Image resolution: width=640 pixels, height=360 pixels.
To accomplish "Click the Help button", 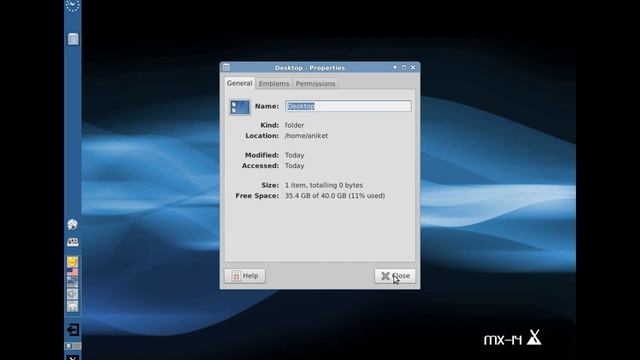I will (x=245, y=276).
